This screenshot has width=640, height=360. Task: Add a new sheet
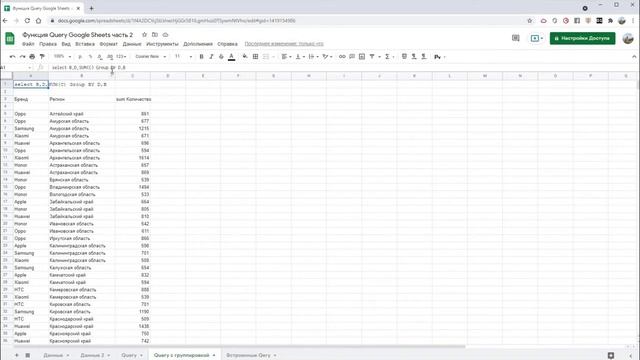pos(17,355)
